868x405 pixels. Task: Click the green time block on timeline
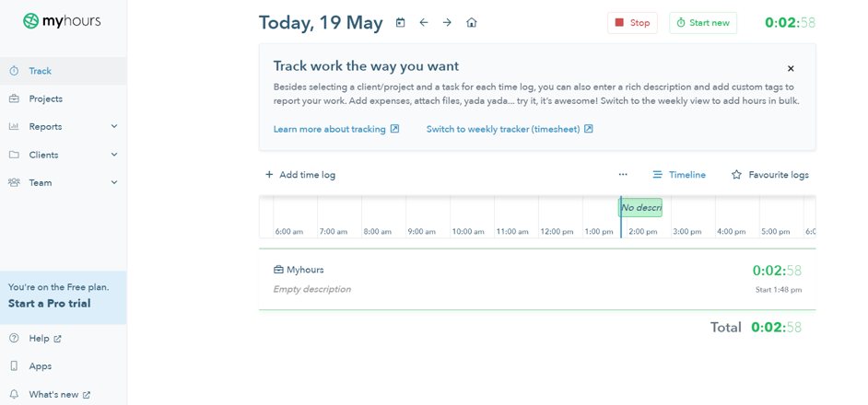(641, 208)
